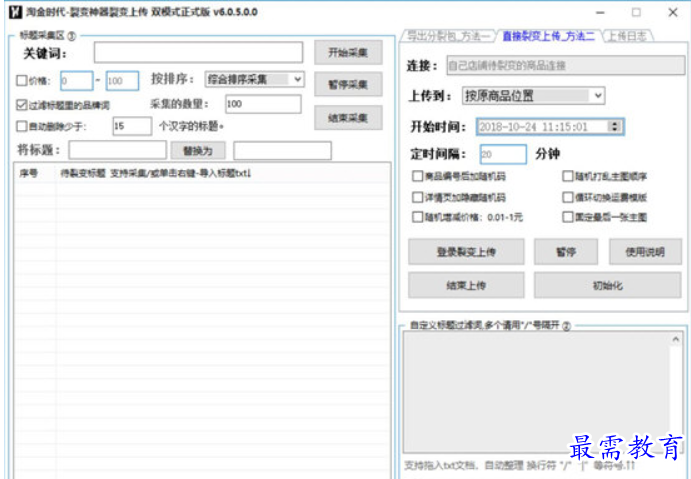Open 使用说明 instructions button

(x=645, y=252)
